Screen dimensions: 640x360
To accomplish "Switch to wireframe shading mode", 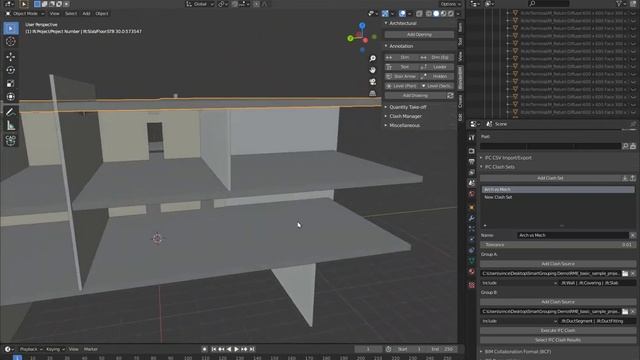I will pyautogui.click(x=429, y=13).
